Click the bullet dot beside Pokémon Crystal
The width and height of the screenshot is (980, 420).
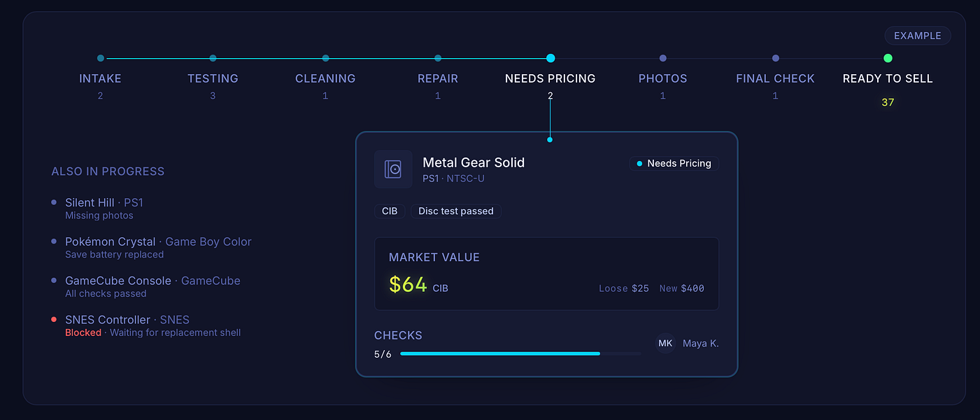coord(54,241)
